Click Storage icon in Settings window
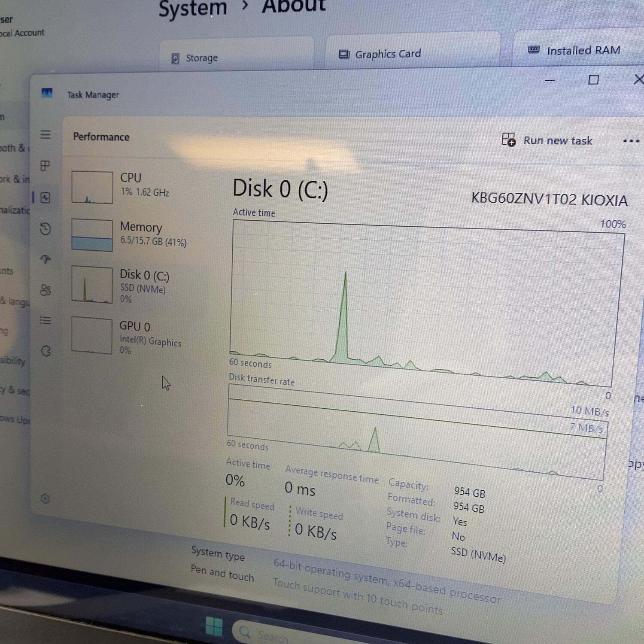Screen dimensions: 644x644 pos(175,58)
